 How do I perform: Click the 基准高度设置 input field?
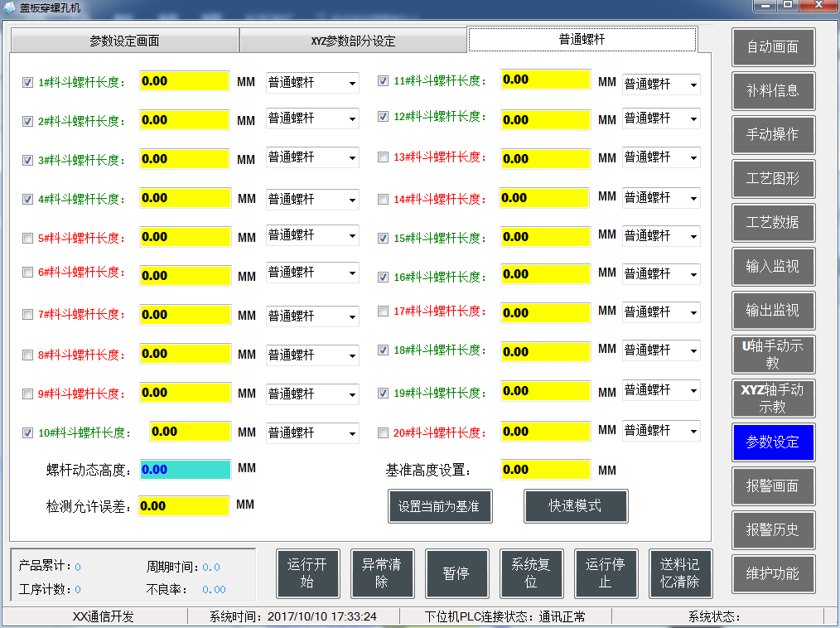[x=546, y=469]
